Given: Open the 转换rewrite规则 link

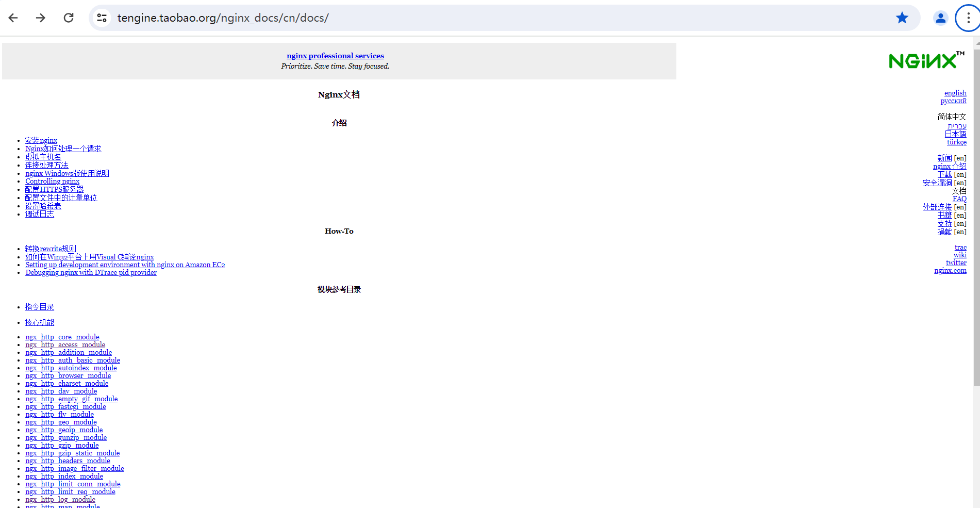Looking at the screenshot, I should [x=51, y=249].
